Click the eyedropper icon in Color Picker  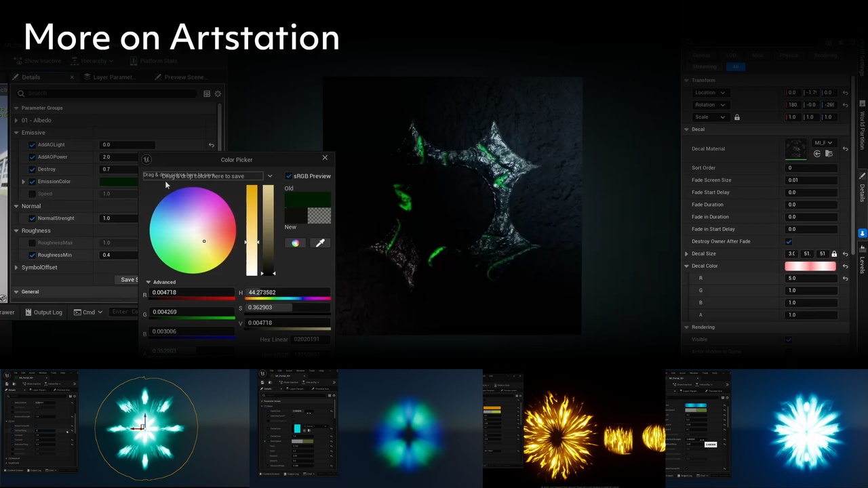320,243
